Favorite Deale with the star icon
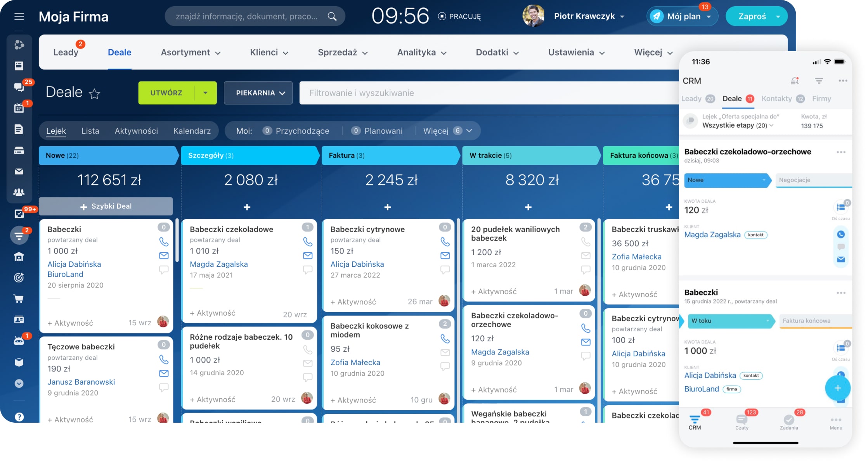This screenshot has height=463, width=868. [94, 93]
